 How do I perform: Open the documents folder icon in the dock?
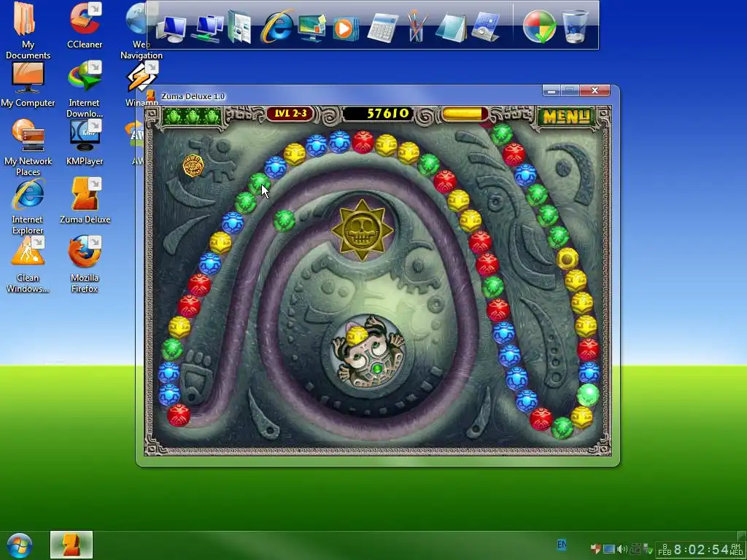(x=239, y=28)
